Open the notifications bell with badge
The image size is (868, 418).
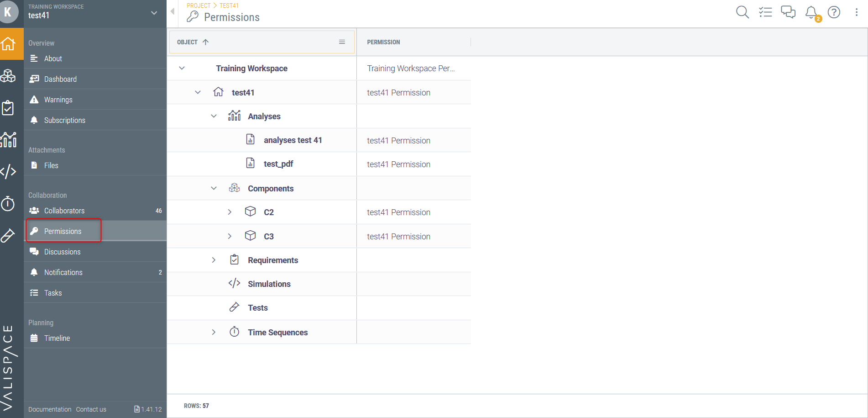click(812, 13)
